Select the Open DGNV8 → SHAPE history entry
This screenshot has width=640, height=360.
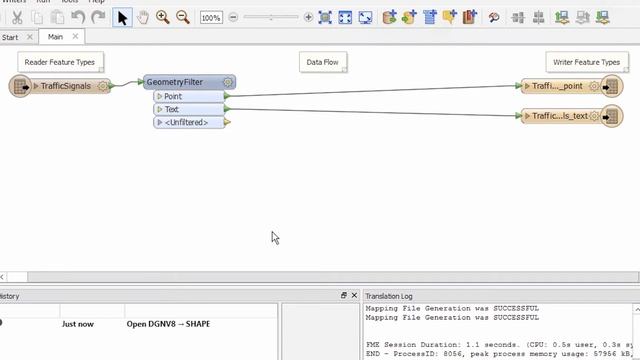(x=168, y=324)
